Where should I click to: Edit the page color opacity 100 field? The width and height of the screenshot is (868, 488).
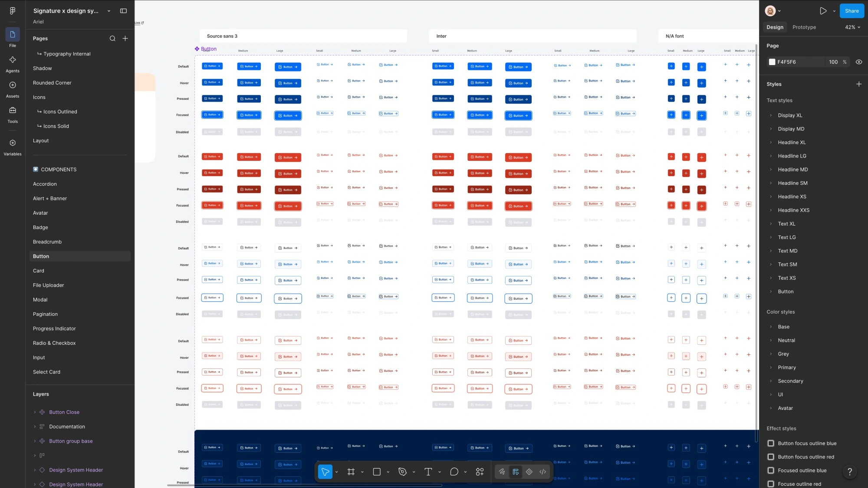click(833, 62)
